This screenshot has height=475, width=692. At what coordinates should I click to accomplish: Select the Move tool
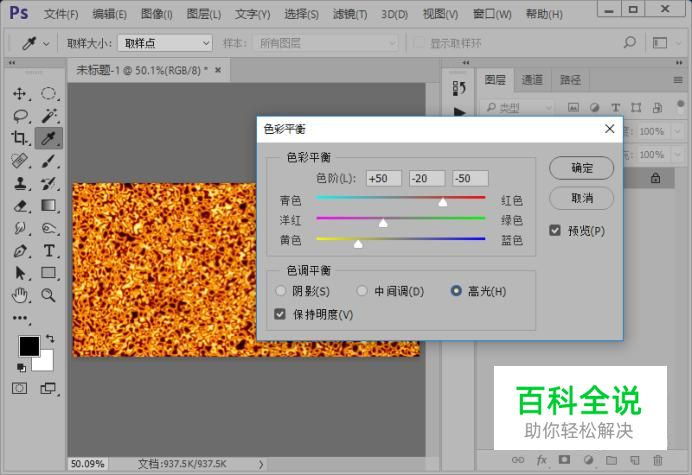[19, 94]
